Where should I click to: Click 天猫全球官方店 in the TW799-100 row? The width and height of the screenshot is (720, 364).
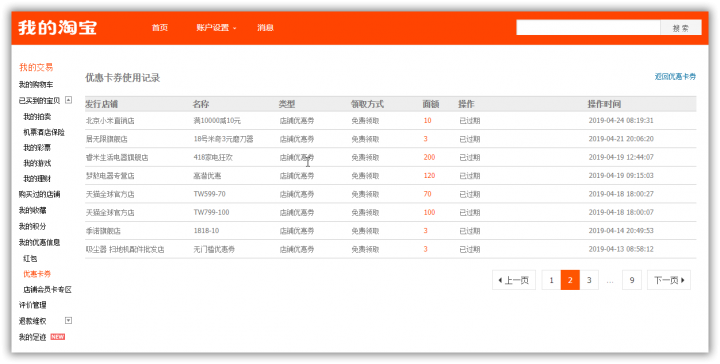[110, 213]
